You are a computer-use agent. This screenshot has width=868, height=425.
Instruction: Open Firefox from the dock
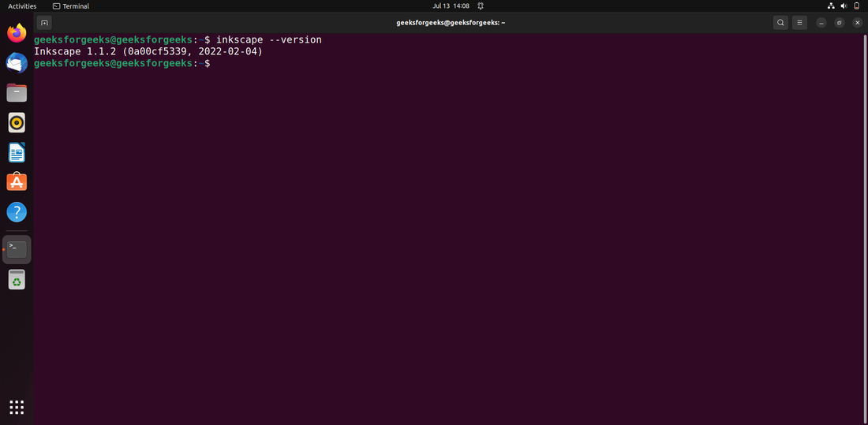coord(17,32)
